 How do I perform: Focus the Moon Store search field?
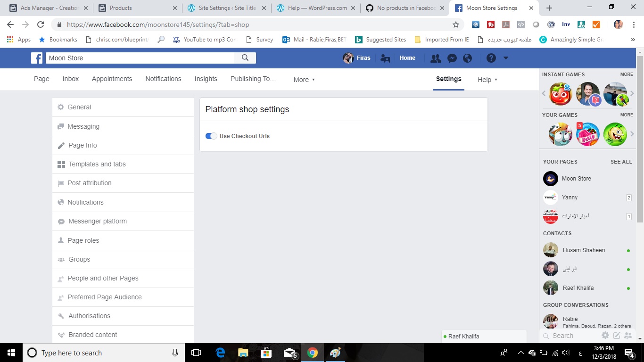(x=140, y=58)
